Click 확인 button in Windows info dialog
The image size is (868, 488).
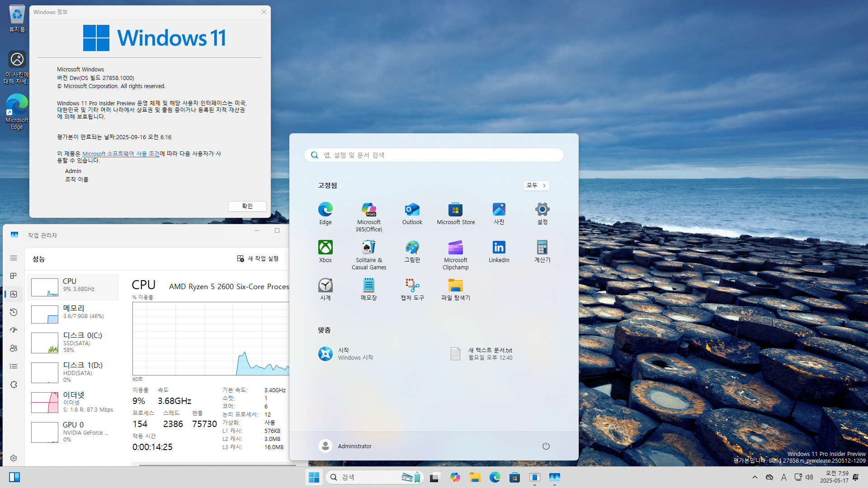pos(247,206)
